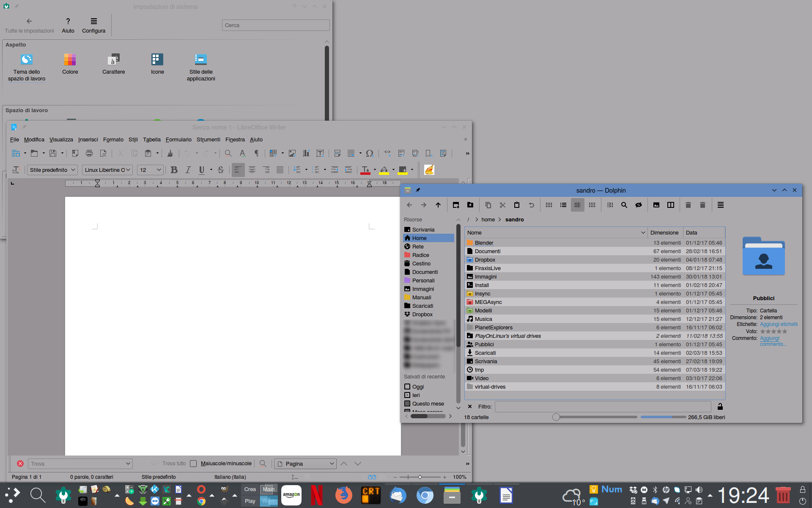Open the search tool in Dolphin
The width and height of the screenshot is (812, 508).
click(x=624, y=205)
